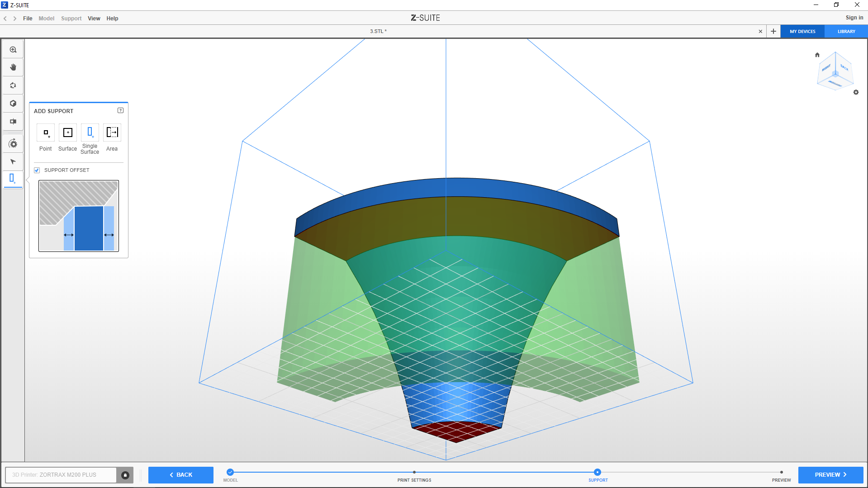
Task: Choose the Surface support tool
Action: click(x=68, y=133)
